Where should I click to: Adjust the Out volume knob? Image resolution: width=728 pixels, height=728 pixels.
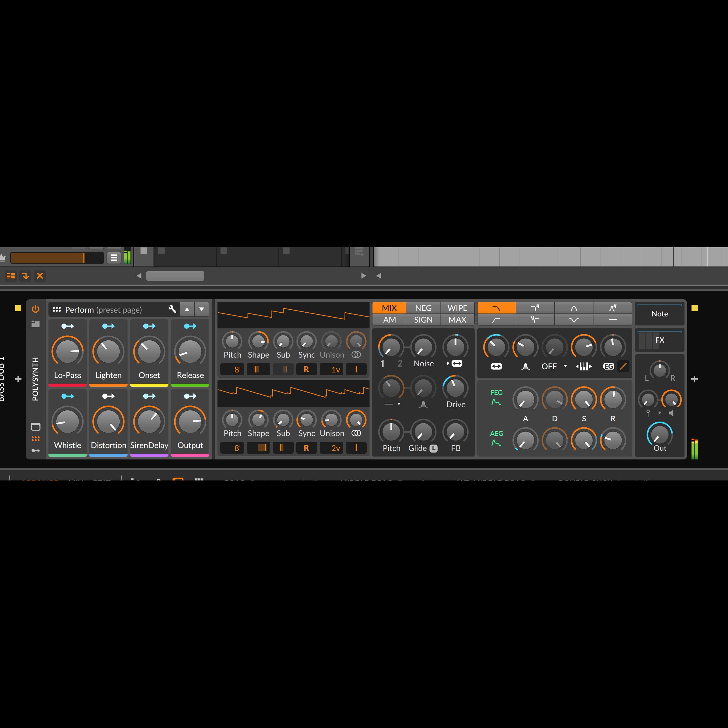click(659, 434)
